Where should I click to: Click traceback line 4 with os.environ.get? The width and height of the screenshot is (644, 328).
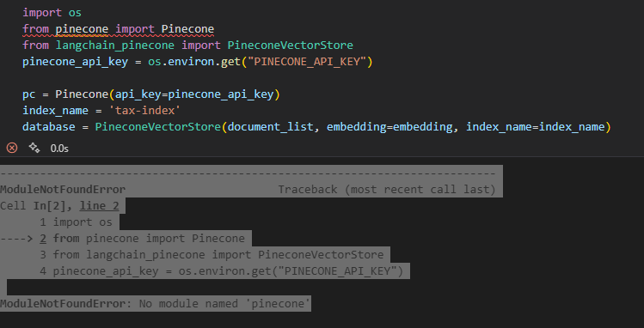coord(222,271)
